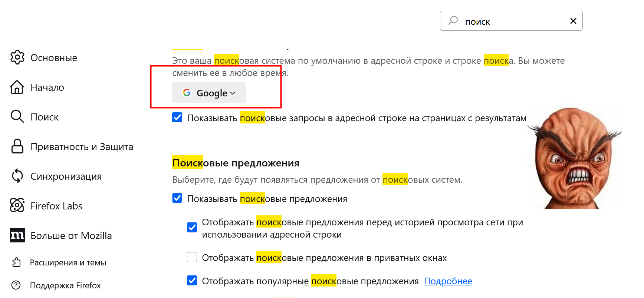Open the Приватность и Защита section
This screenshot has width=644, height=298.
pyautogui.click(x=82, y=147)
